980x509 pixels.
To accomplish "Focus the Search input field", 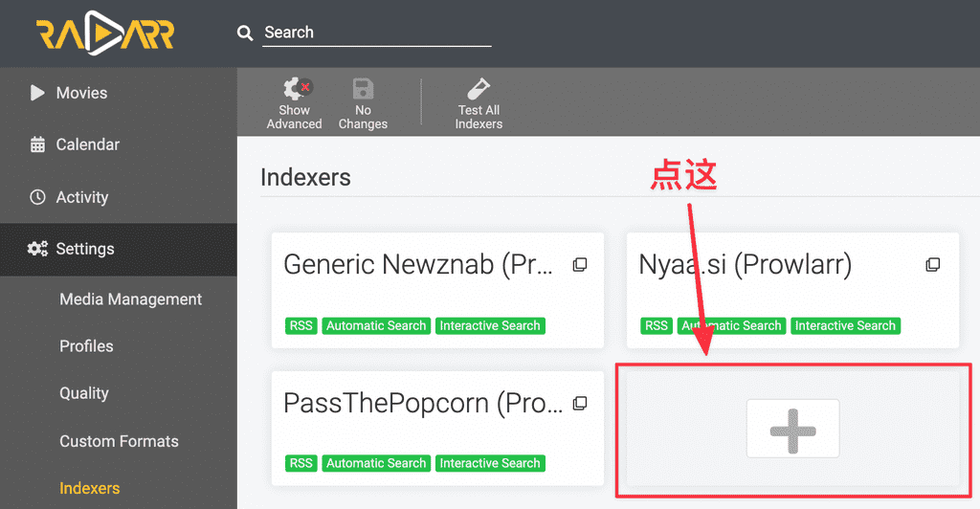I will (x=377, y=33).
